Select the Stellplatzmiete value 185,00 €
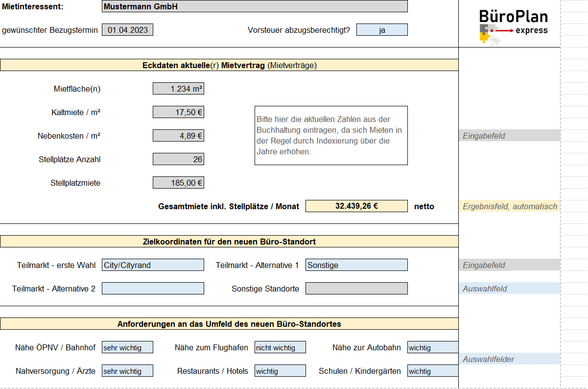This screenshot has width=588, height=389. coord(178,183)
